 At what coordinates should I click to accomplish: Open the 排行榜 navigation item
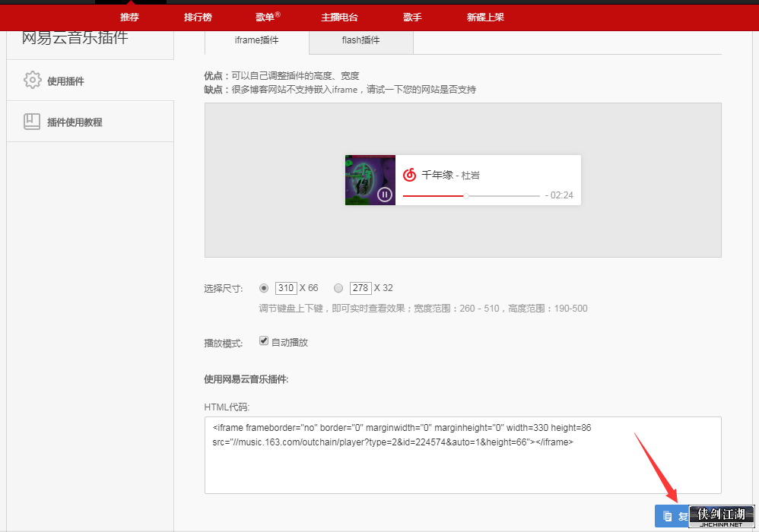(198, 17)
